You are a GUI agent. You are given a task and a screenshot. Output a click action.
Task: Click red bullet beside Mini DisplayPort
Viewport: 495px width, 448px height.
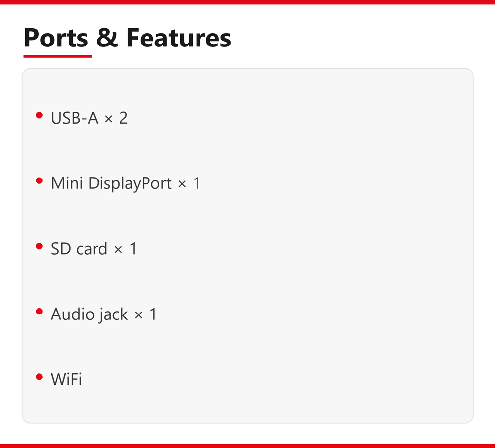point(39,180)
